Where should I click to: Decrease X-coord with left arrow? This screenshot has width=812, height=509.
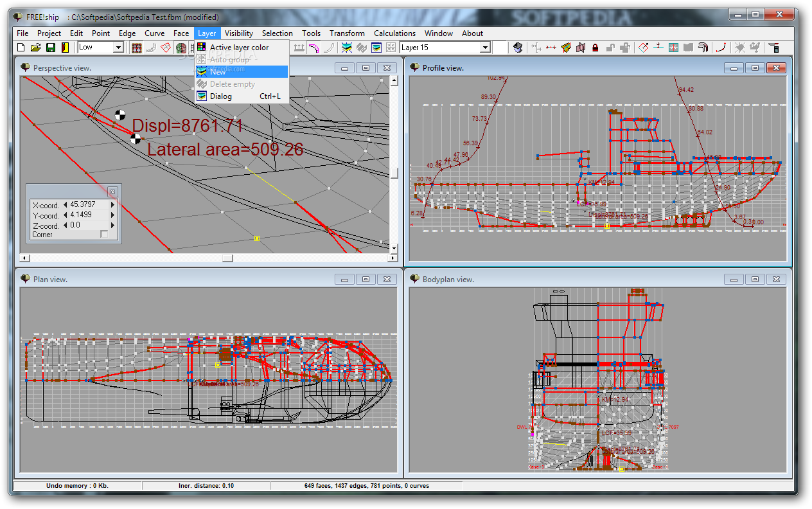tap(65, 205)
